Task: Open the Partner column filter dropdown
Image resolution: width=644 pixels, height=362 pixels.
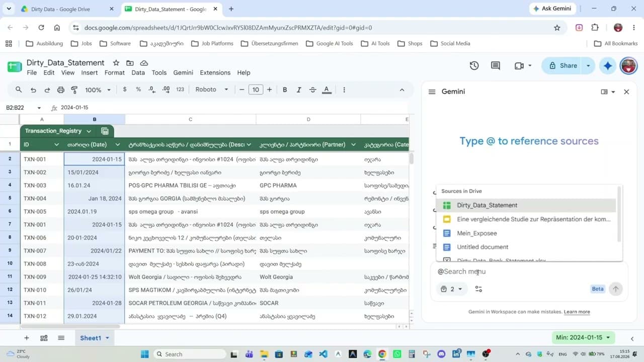Action: pyautogui.click(x=354, y=145)
